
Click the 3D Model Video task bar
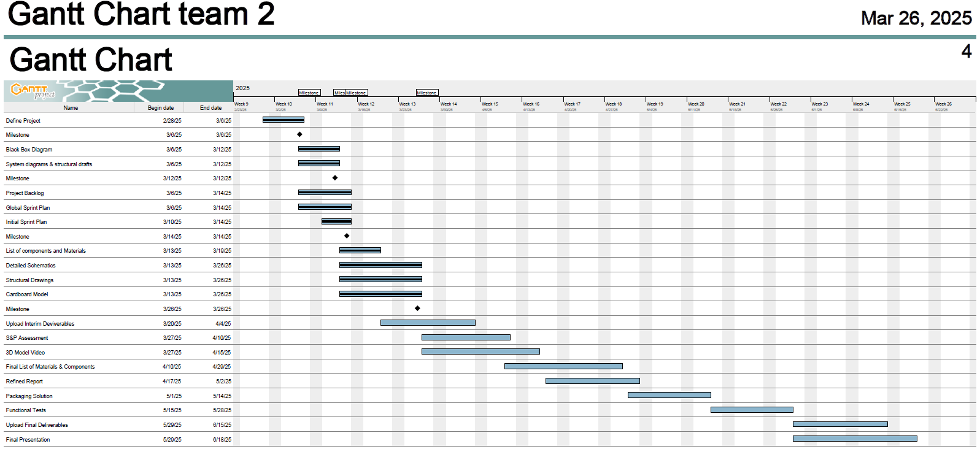pos(480,351)
